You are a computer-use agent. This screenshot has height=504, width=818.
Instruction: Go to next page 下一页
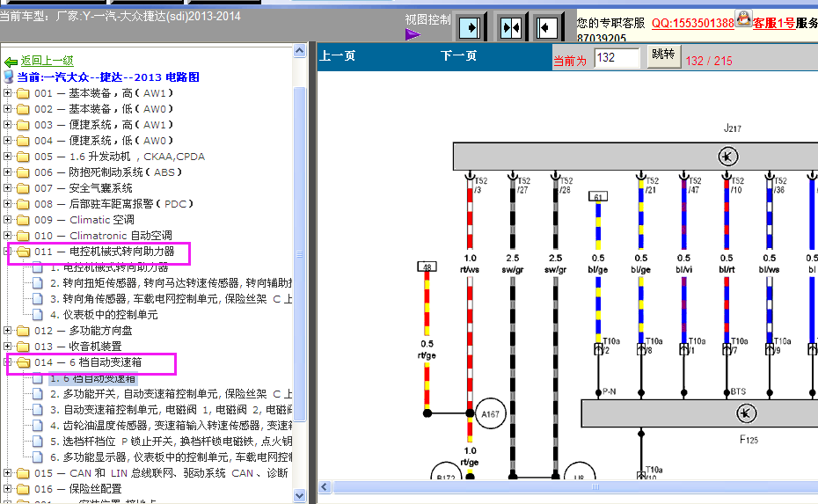pyautogui.click(x=458, y=55)
